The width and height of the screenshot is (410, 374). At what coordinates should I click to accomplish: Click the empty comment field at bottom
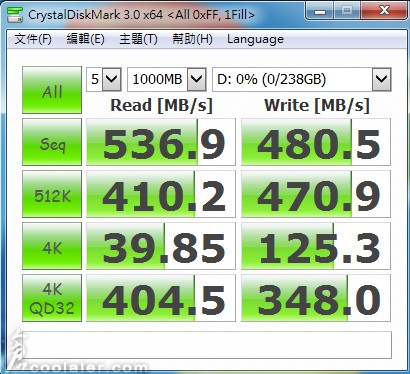coord(207,345)
